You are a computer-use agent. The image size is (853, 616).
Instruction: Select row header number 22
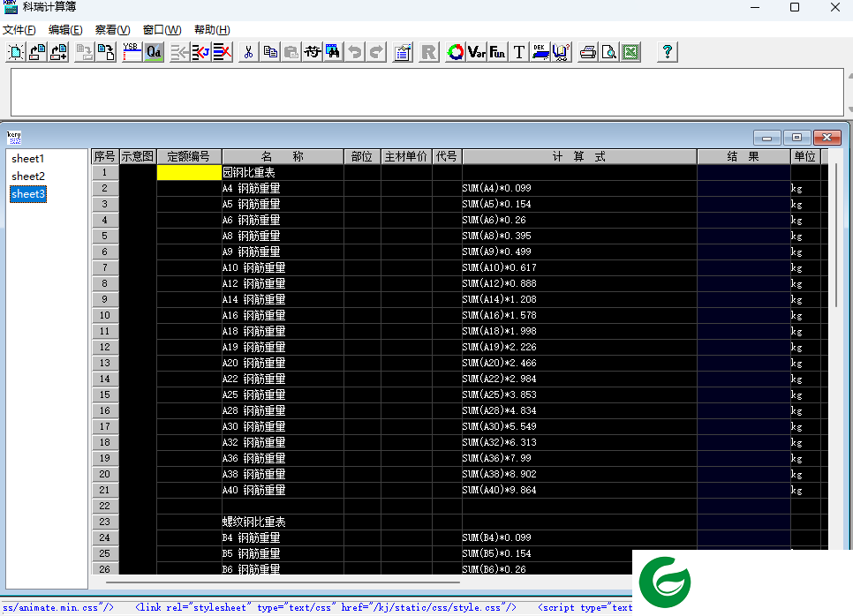[x=105, y=506]
